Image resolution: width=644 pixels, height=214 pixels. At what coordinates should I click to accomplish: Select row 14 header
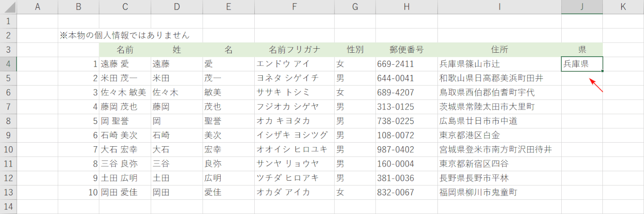(x=8, y=206)
